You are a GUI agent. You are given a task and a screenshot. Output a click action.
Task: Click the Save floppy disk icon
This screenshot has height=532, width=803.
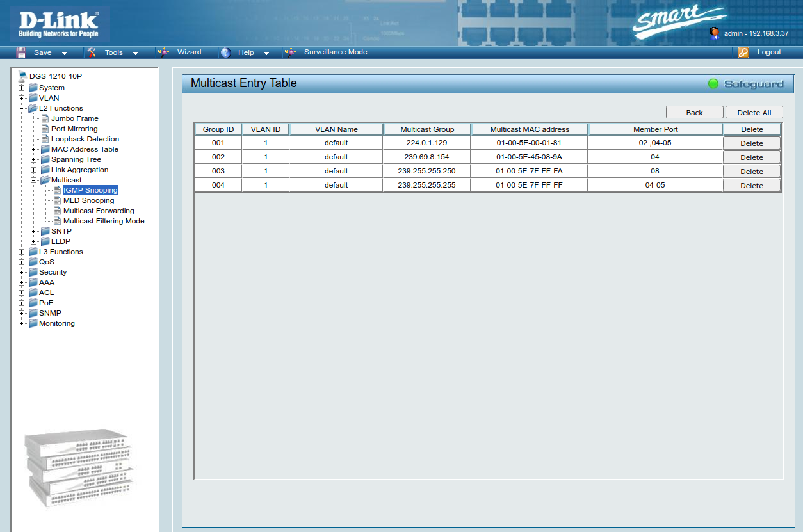coord(21,52)
